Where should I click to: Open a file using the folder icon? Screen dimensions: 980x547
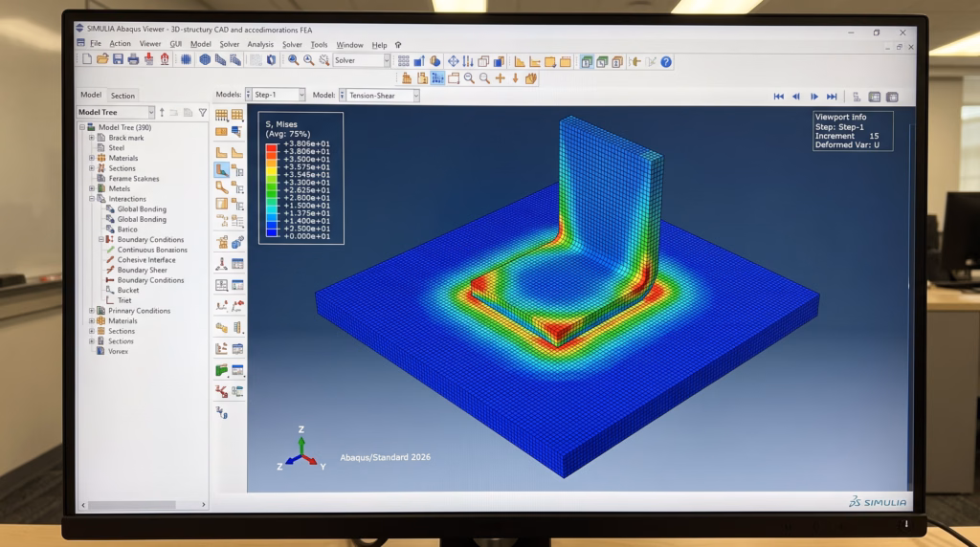pos(102,60)
